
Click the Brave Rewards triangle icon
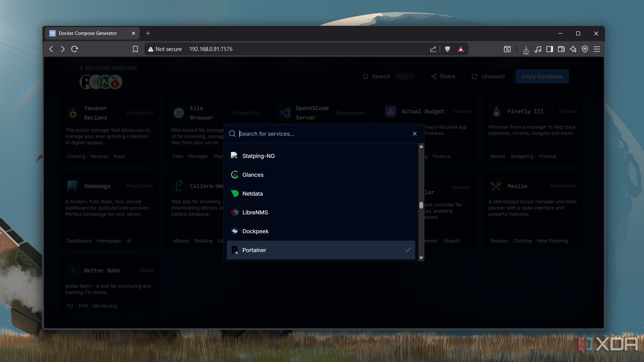coord(461,49)
